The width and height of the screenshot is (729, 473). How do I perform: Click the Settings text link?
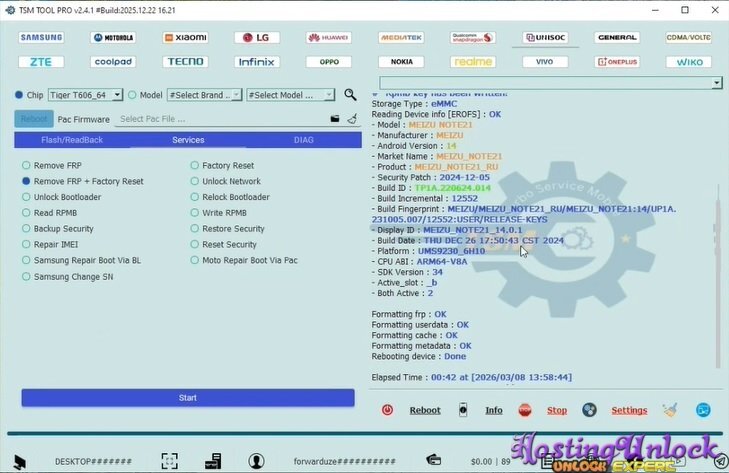[629, 410]
